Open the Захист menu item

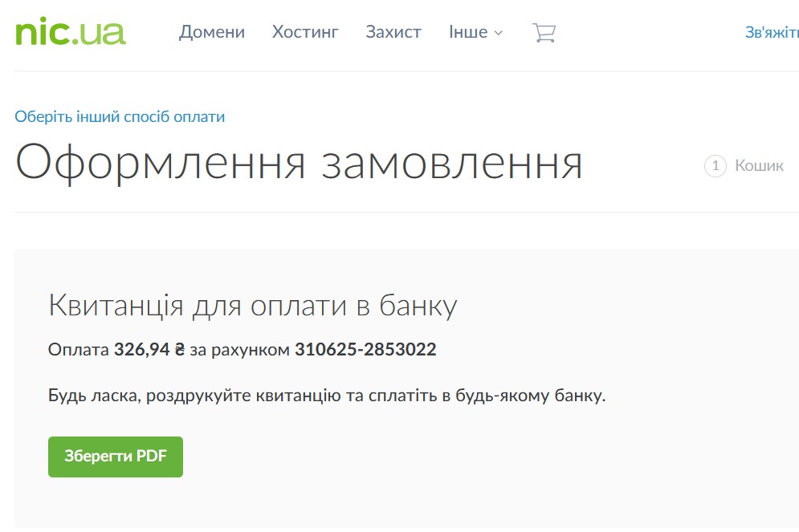[393, 32]
